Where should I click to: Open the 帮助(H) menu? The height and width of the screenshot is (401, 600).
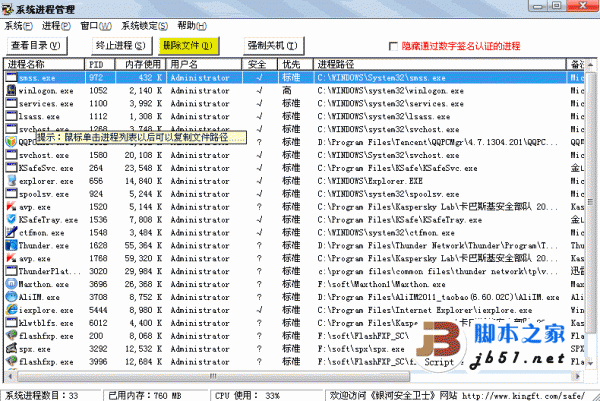[192, 26]
